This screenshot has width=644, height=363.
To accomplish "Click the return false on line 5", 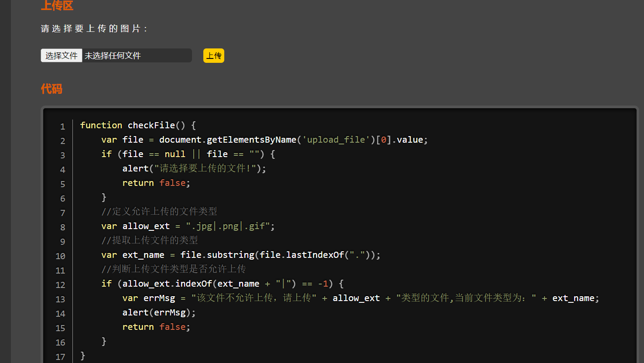I will pos(156,183).
